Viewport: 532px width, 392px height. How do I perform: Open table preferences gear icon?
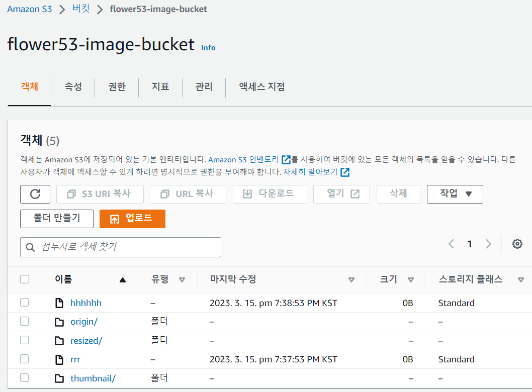click(517, 244)
